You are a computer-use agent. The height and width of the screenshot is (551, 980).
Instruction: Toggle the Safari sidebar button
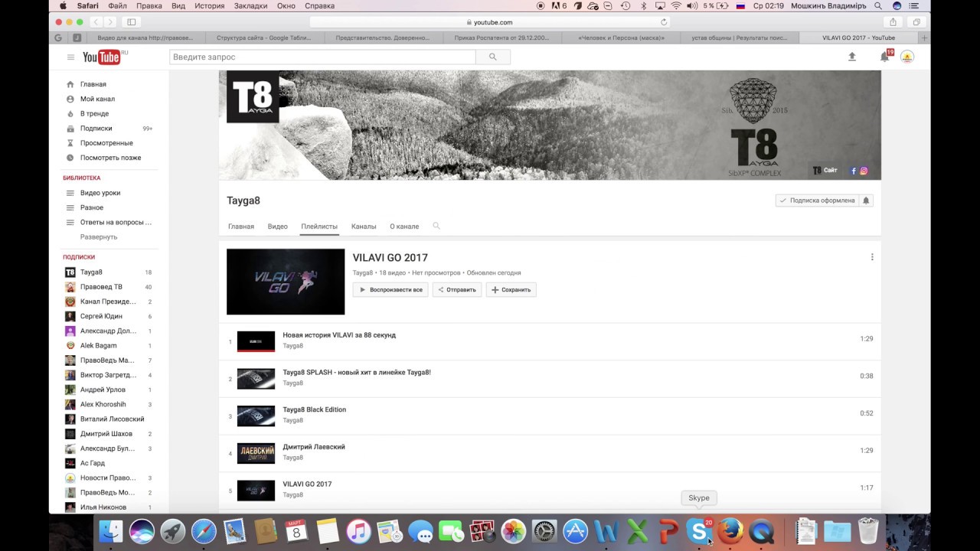tap(132, 22)
